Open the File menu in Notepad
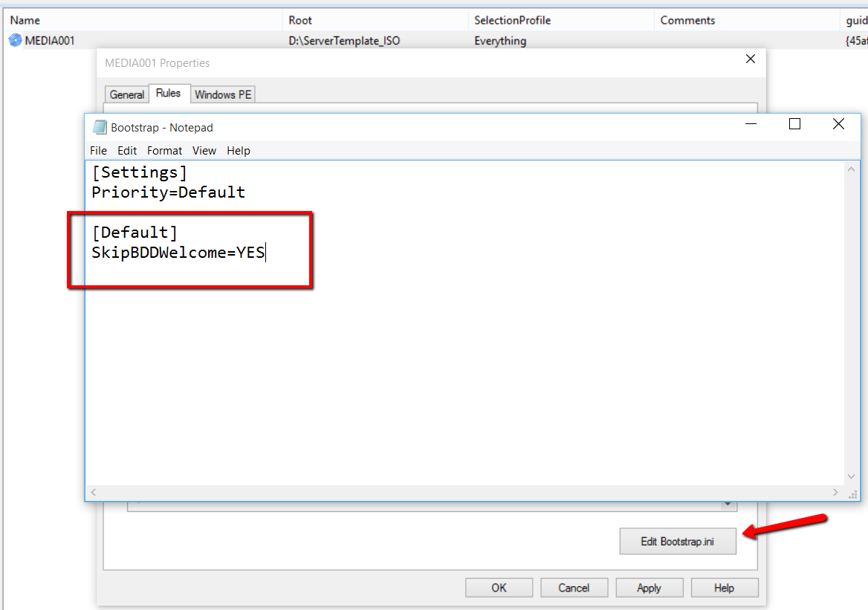This screenshot has height=610, width=868. [x=98, y=150]
